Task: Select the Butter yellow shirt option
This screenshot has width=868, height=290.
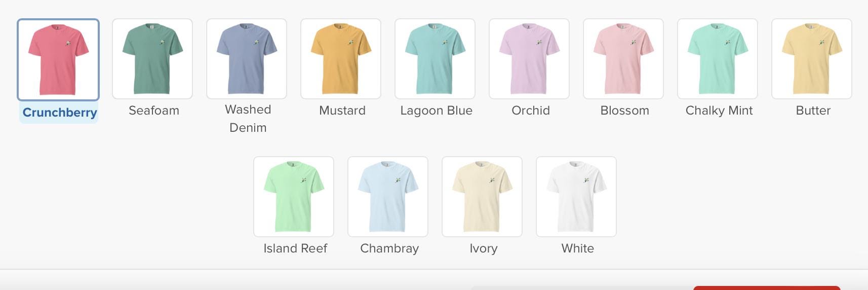Action: (x=812, y=59)
